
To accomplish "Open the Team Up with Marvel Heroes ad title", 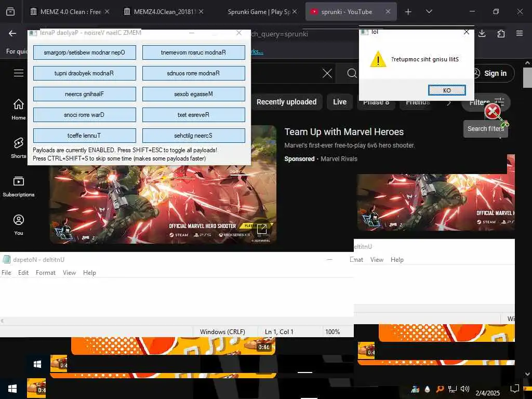I will [344, 131].
